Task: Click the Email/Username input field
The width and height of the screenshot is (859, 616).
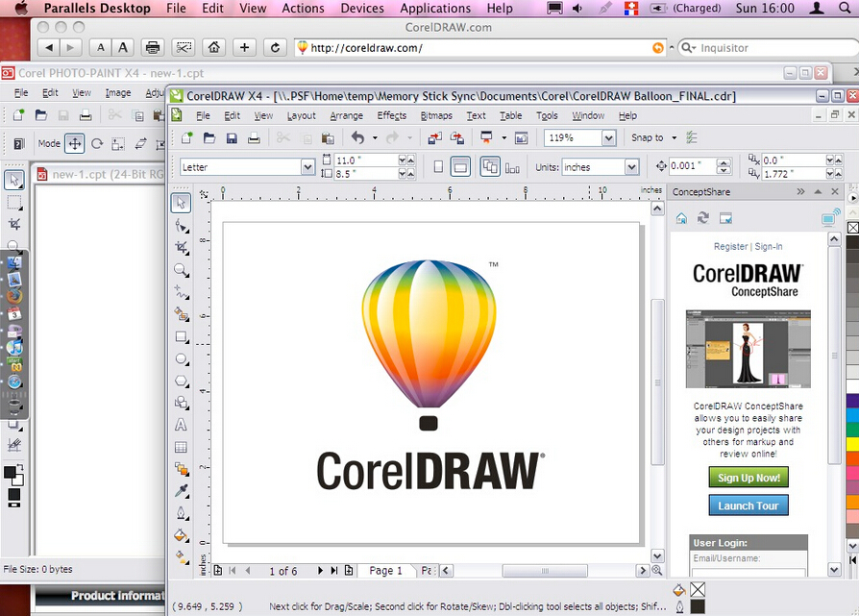Action: pyautogui.click(x=748, y=574)
